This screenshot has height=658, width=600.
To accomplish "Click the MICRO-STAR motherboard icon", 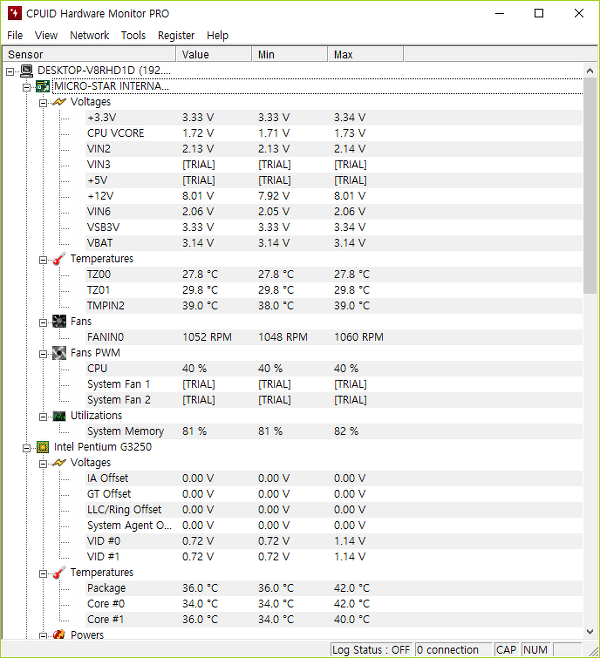I will [43, 86].
